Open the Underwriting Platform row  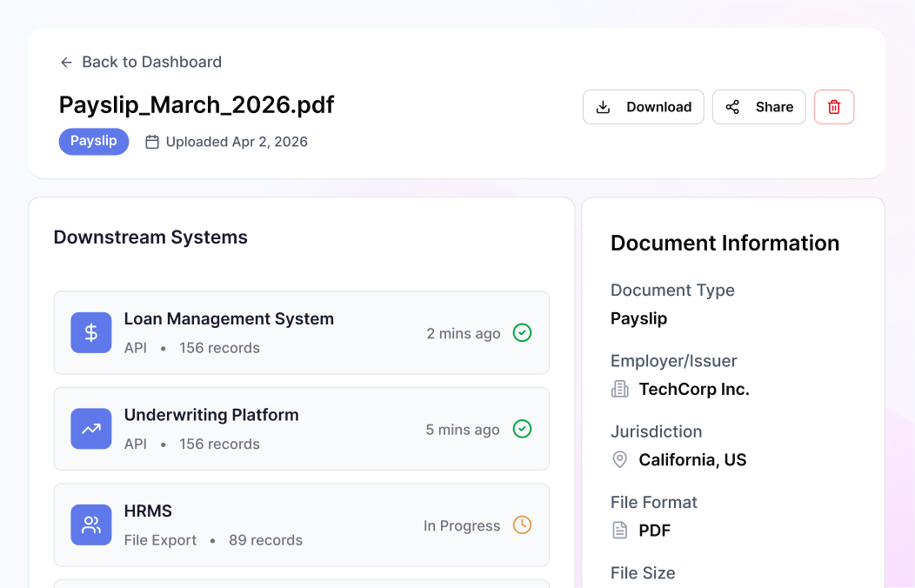[x=302, y=429]
